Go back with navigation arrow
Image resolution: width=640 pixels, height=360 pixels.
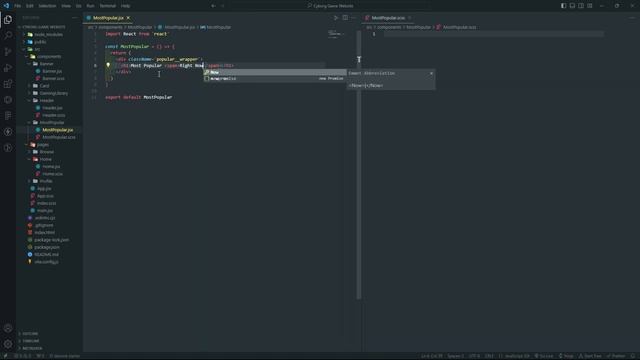[213, 6]
